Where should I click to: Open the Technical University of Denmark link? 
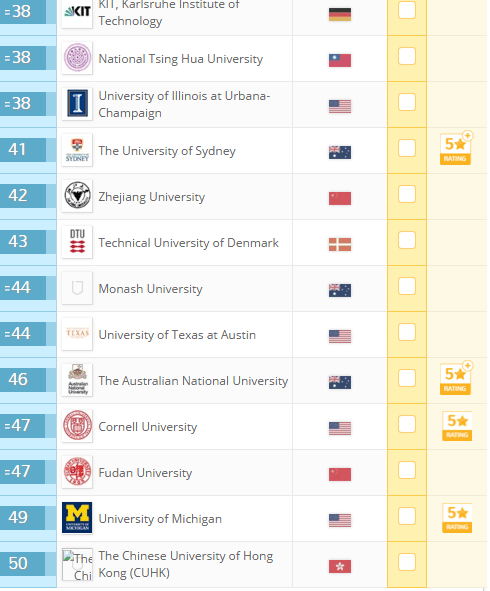click(x=188, y=243)
